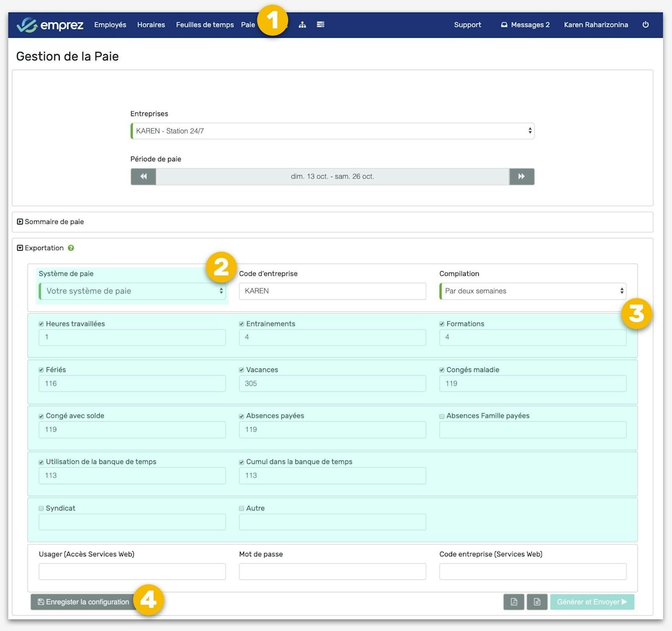Check the Syndicat checkbox
Screen dimensions: 672x631
click(41, 509)
